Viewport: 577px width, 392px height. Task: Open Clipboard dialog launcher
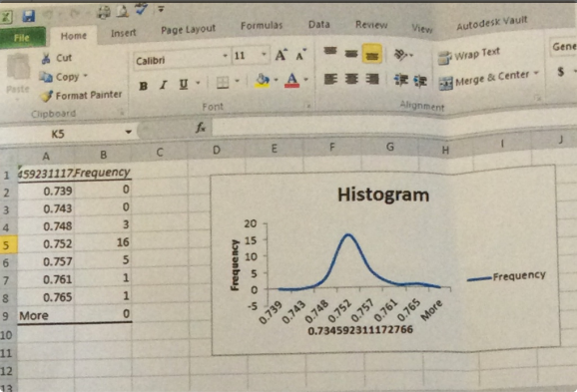coord(122,112)
